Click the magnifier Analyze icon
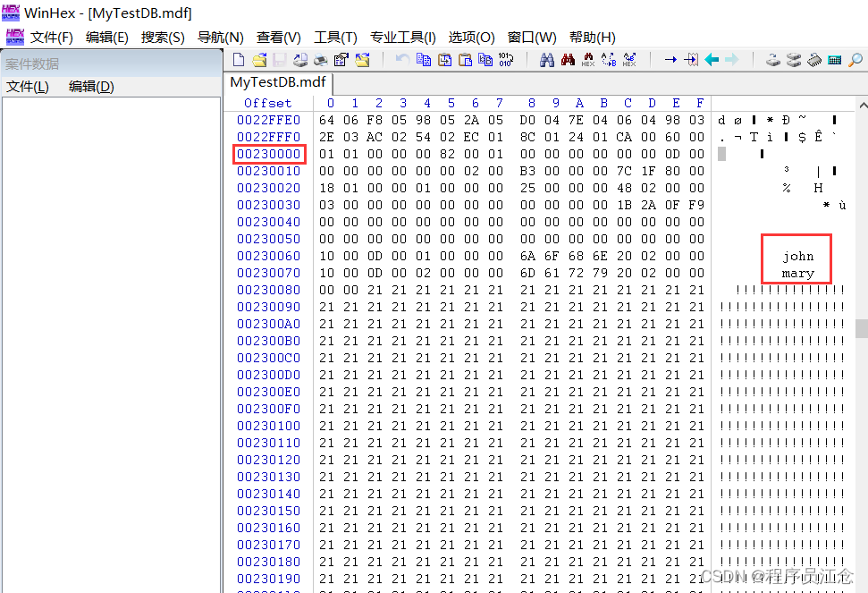This screenshot has width=868, height=593. click(x=855, y=60)
